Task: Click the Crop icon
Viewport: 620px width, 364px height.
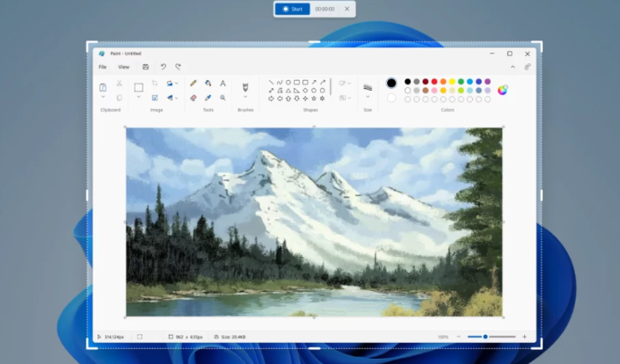Action: pyautogui.click(x=155, y=83)
